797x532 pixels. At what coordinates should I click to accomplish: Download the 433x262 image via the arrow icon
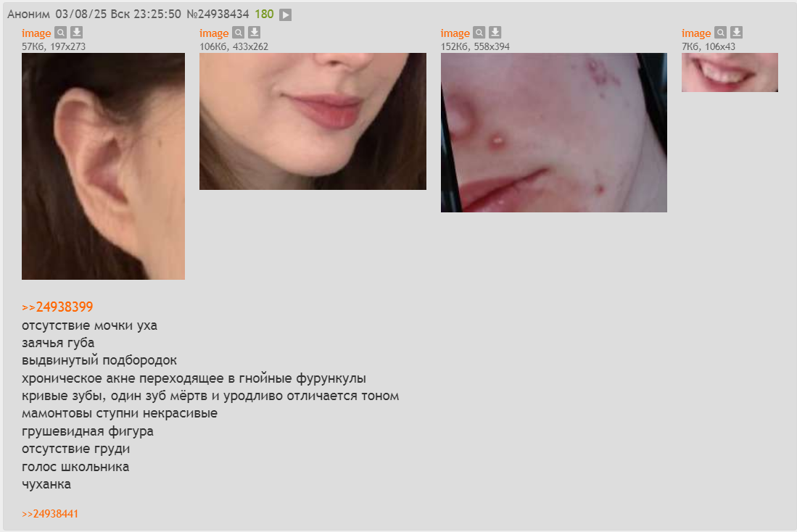[x=254, y=33]
